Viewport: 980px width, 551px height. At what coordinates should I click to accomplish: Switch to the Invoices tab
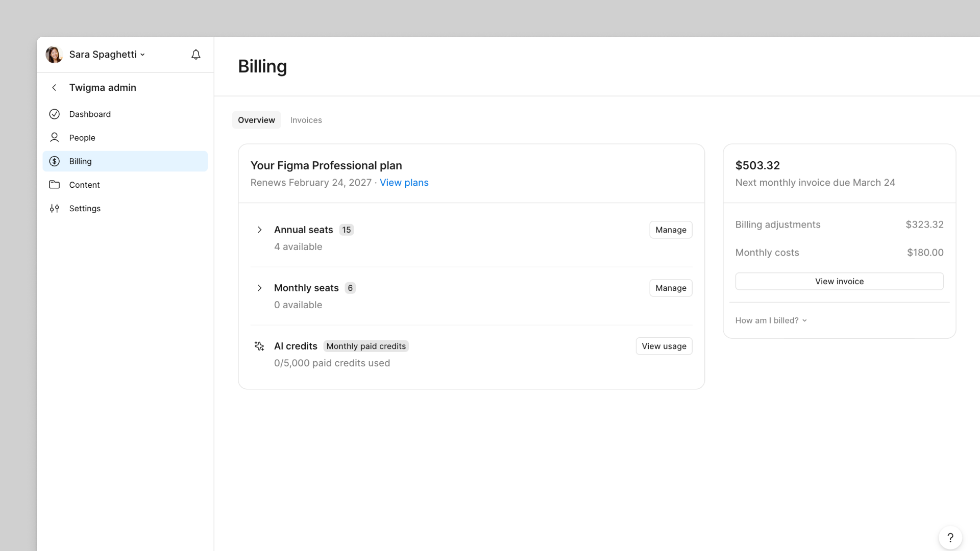pyautogui.click(x=306, y=120)
